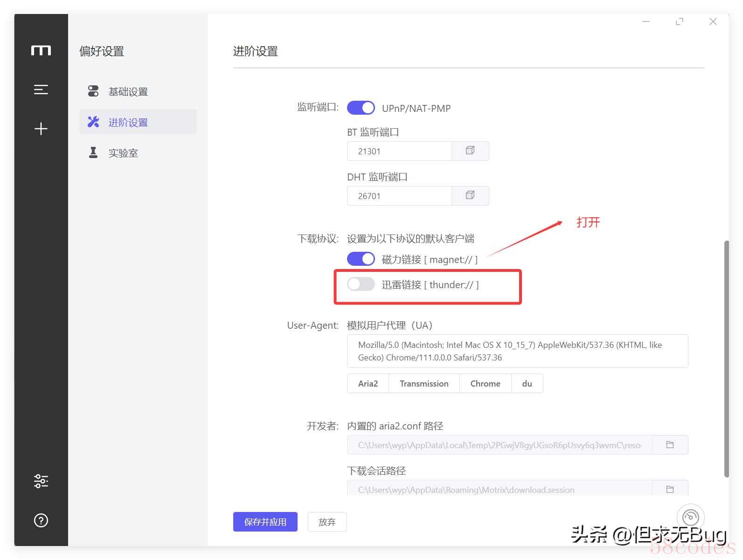The image size is (743, 560).
Task: Click the plus icon to add task
Action: coord(41,129)
